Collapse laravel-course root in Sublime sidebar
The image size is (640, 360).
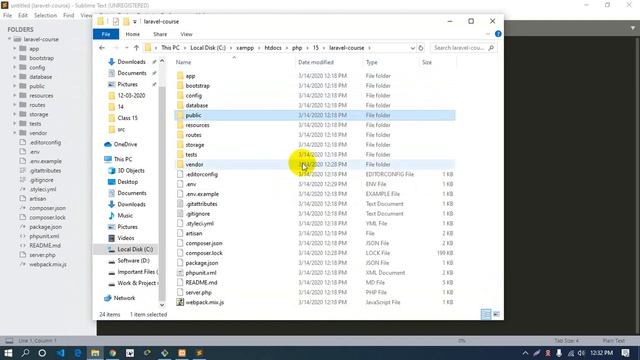tap(9, 39)
